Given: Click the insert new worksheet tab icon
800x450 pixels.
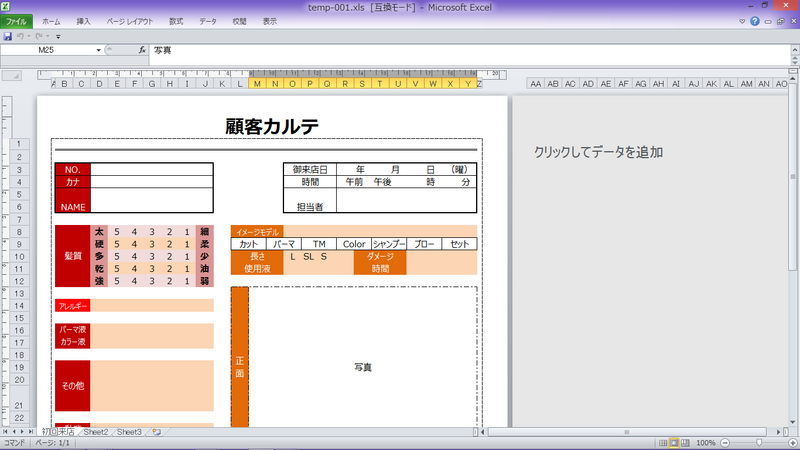Looking at the screenshot, I should 156,432.
